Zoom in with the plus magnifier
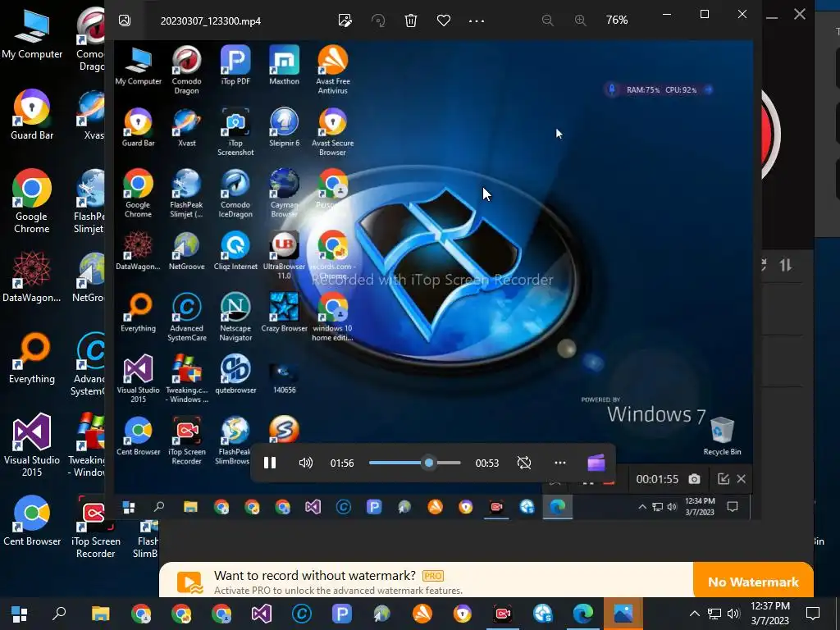The width and height of the screenshot is (840, 630). tap(580, 21)
